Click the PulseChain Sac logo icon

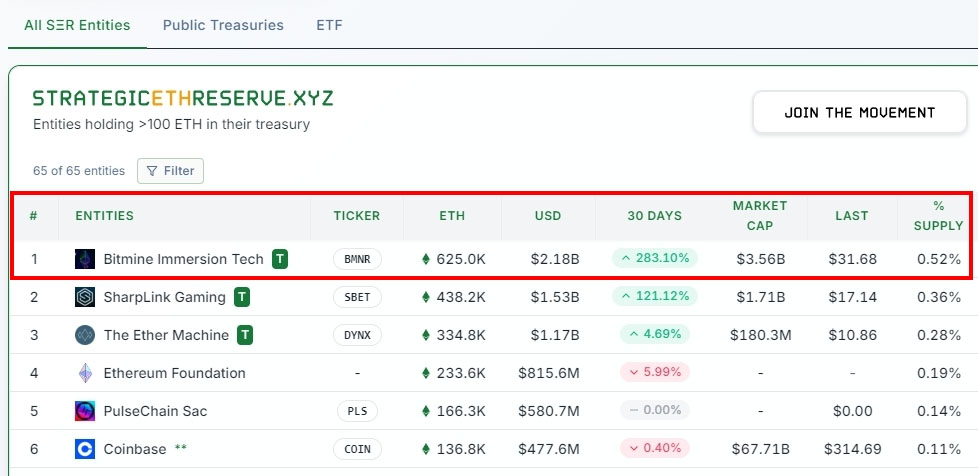coord(85,411)
